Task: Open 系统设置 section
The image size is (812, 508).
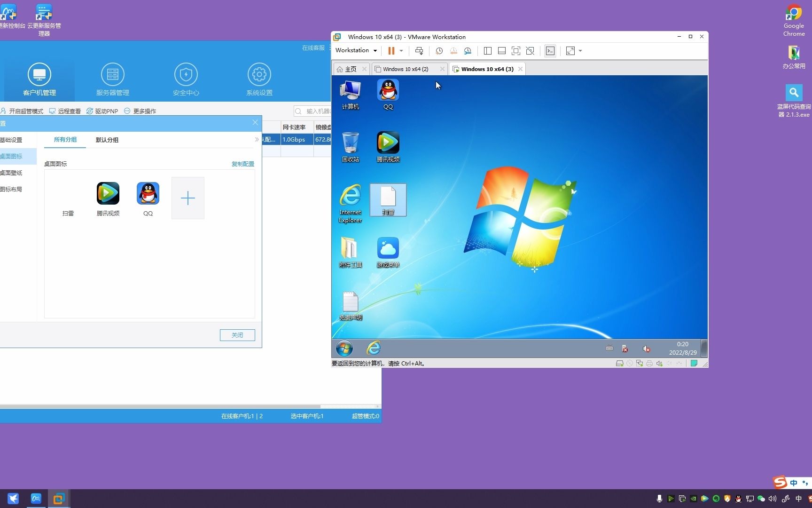Action: (259, 79)
